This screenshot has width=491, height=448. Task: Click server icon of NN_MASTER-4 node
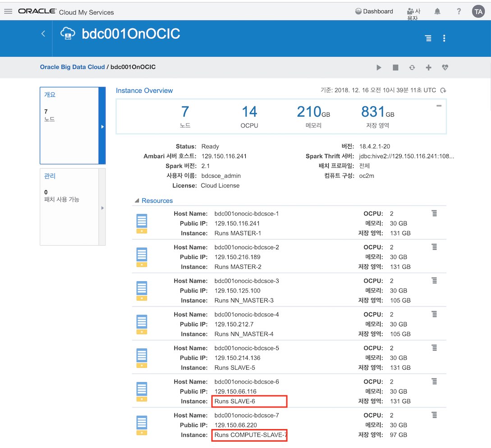pyautogui.click(x=142, y=325)
